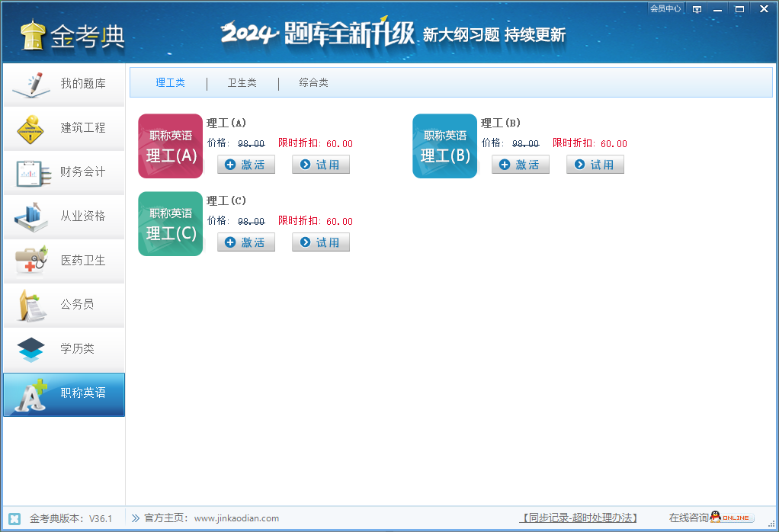Switch to the 卫生类 tab
The width and height of the screenshot is (779, 532).
[242, 83]
